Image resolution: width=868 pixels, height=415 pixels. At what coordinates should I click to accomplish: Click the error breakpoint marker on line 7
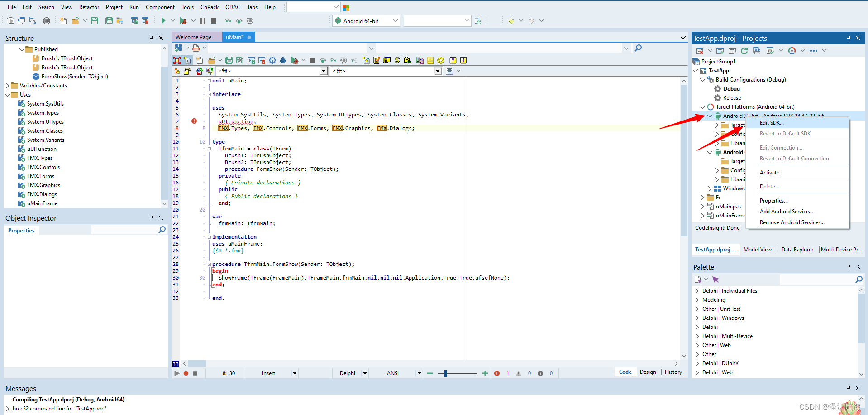pos(194,121)
